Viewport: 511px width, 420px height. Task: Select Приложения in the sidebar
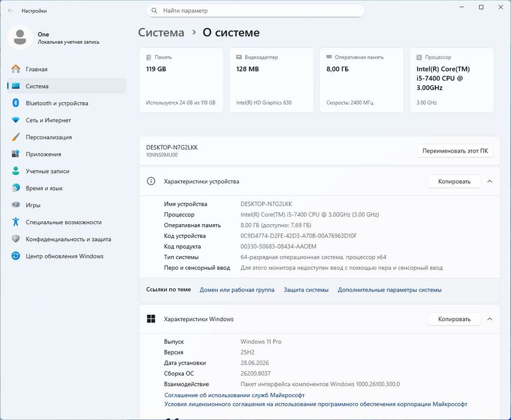tap(67, 154)
